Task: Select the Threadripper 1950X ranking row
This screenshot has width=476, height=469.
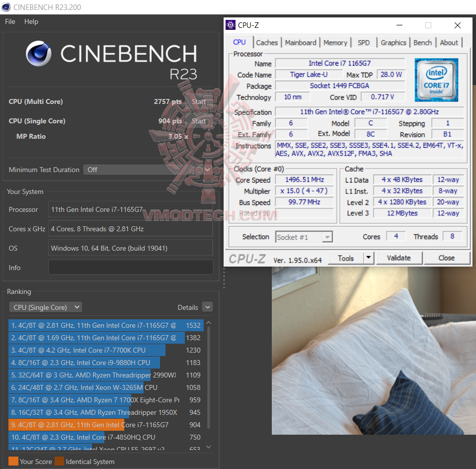Action: (106, 412)
